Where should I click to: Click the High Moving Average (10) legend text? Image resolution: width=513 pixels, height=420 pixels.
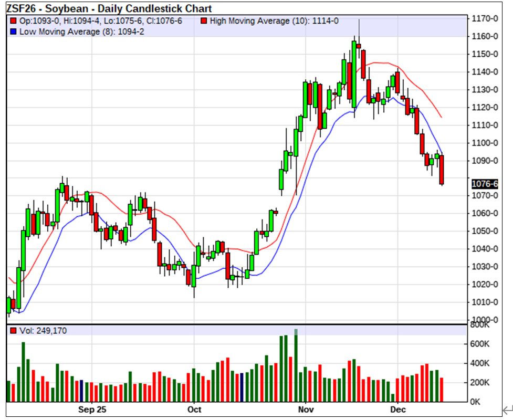point(274,21)
